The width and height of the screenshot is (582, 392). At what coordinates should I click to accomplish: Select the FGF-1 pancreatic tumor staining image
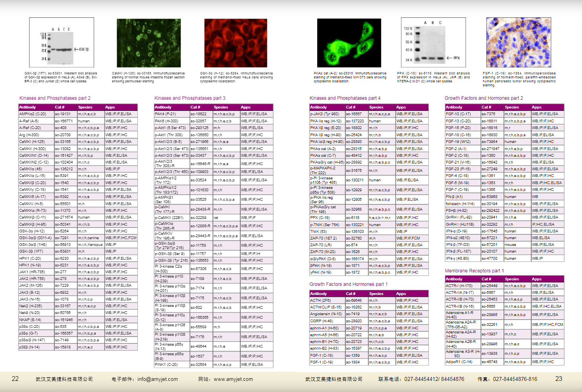coord(518,42)
